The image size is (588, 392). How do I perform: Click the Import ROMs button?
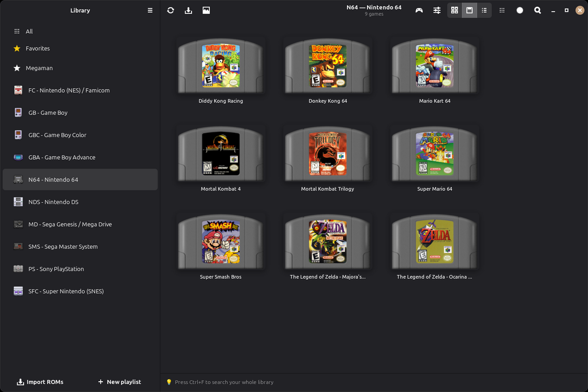(40, 382)
